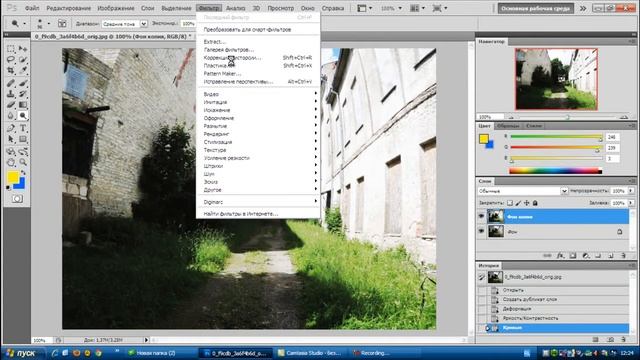Open the 'Файл' menu
Image resolution: width=640 pixels, height=360 pixels.
pyautogui.click(x=32, y=8)
